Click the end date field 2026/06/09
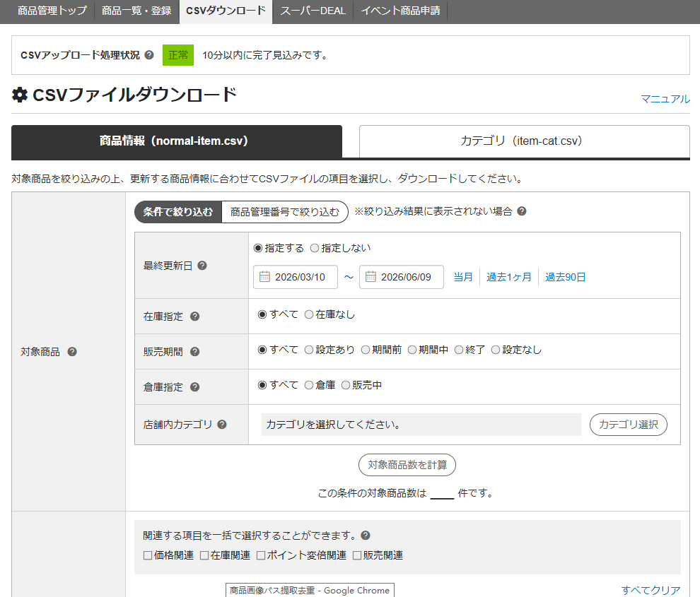The height and width of the screenshot is (597, 700). coord(402,277)
